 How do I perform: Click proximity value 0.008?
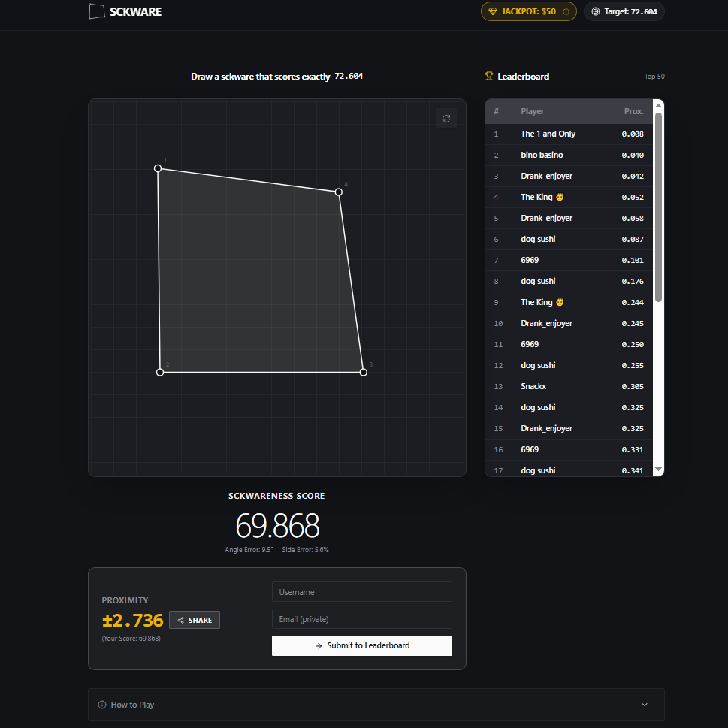633,134
